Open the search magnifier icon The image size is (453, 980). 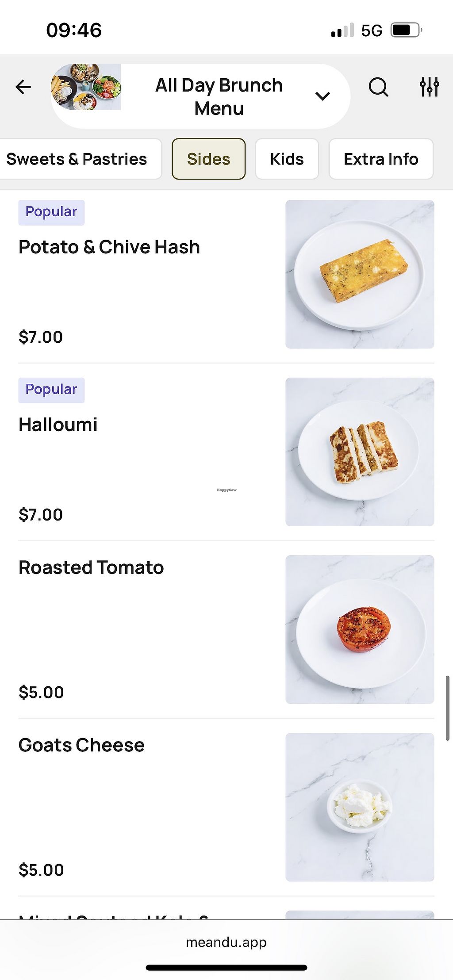(x=378, y=87)
